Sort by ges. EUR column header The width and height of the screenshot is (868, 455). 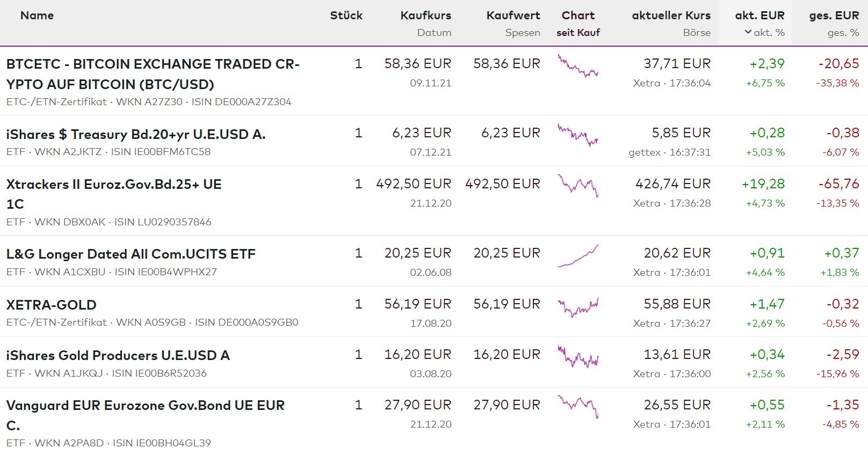[834, 16]
